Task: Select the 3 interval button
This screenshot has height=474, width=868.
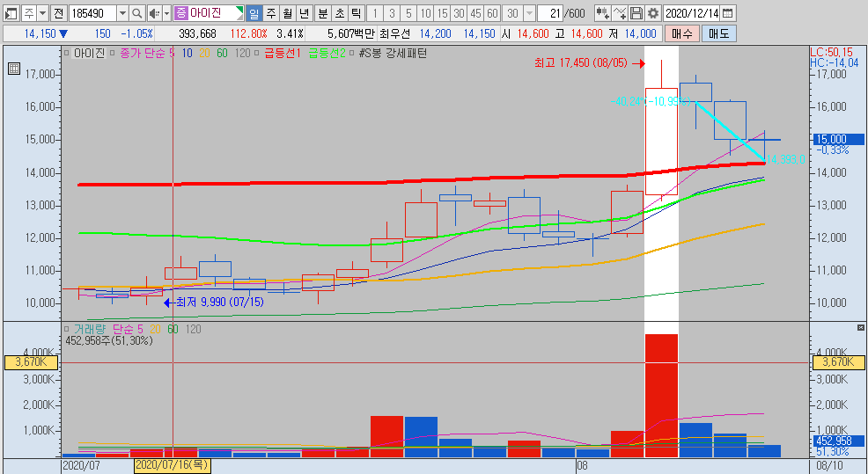Action: [x=392, y=13]
